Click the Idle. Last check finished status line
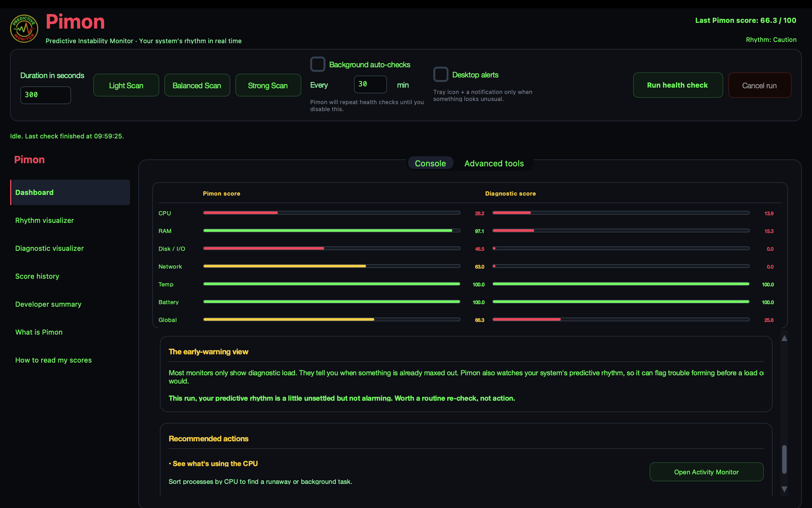 click(67, 136)
